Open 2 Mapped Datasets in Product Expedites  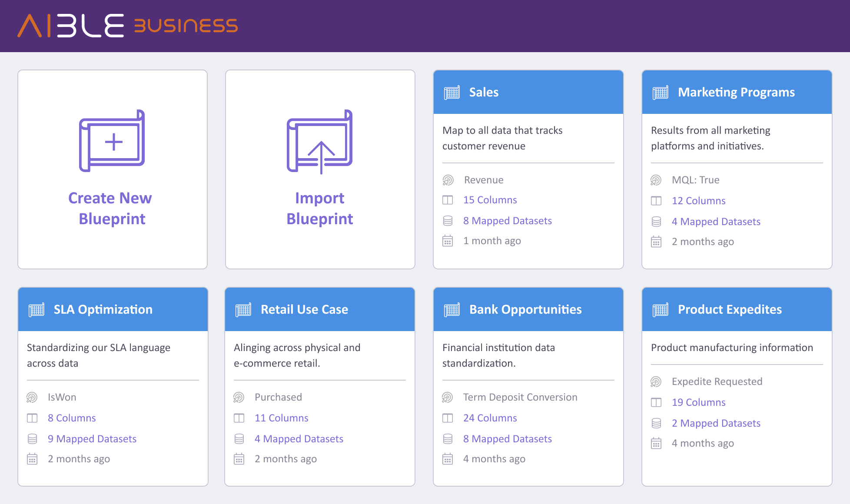pyautogui.click(x=716, y=423)
